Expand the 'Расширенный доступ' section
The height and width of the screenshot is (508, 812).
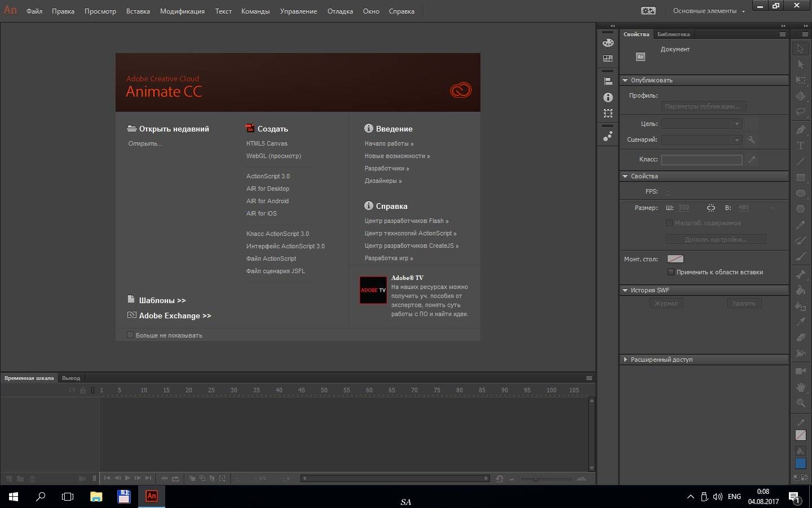(x=625, y=359)
